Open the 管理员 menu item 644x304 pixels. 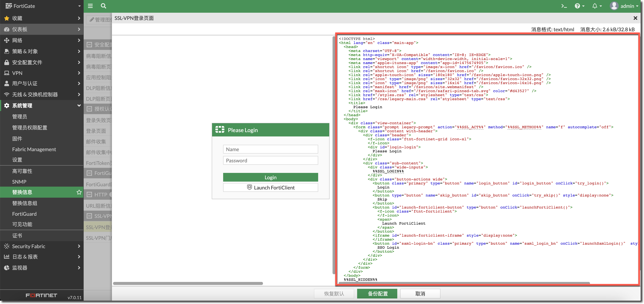click(x=20, y=117)
